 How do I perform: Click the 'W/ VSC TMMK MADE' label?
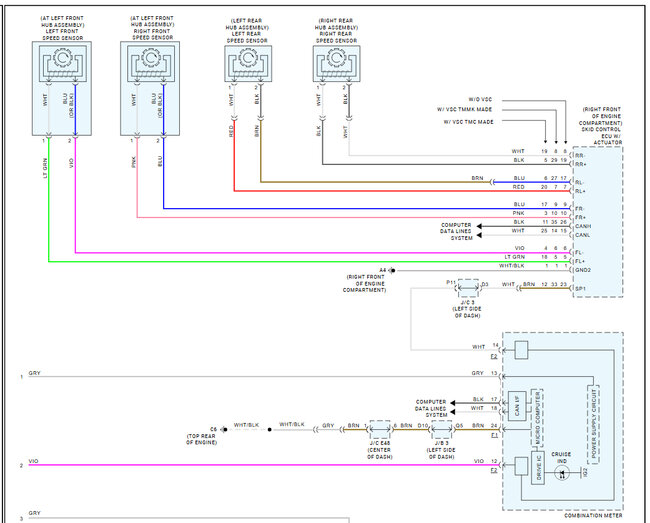click(x=464, y=109)
